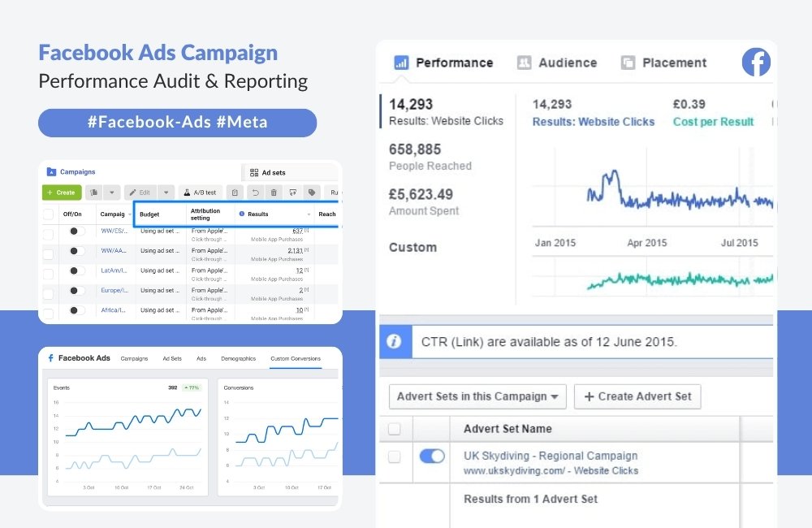
Task: Click the Facebook logo at top right
Action: click(x=756, y=63)
